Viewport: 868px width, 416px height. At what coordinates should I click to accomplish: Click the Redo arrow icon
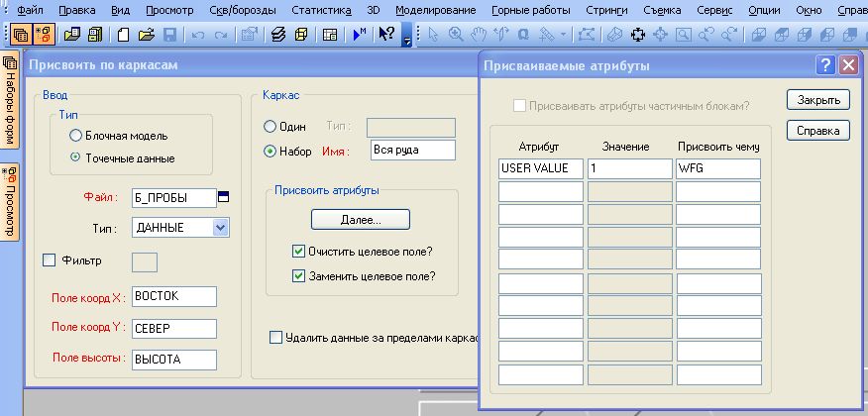(x=221, y=35)
